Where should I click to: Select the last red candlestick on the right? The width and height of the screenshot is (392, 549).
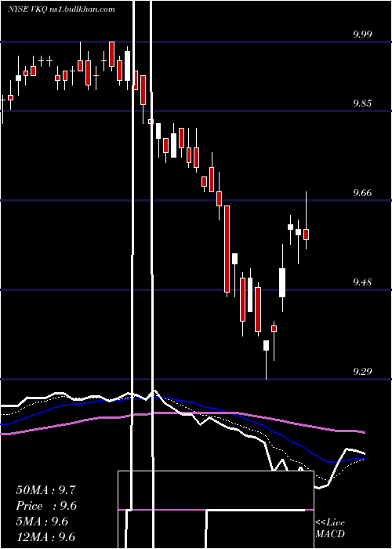(307, 235)
